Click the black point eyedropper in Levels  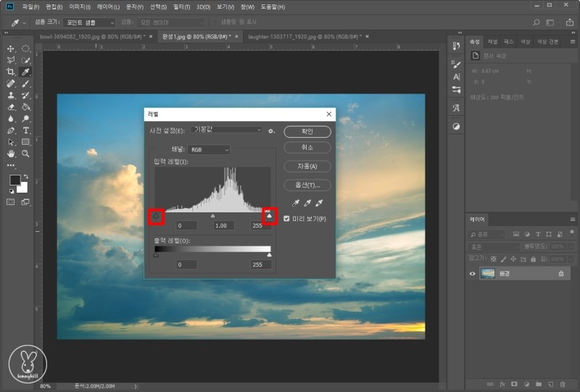point(295,204)
